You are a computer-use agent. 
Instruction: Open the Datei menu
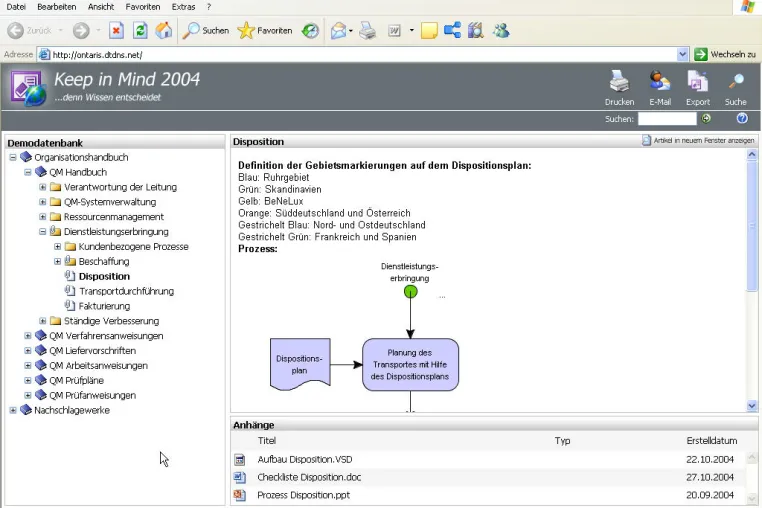point(16,7)
